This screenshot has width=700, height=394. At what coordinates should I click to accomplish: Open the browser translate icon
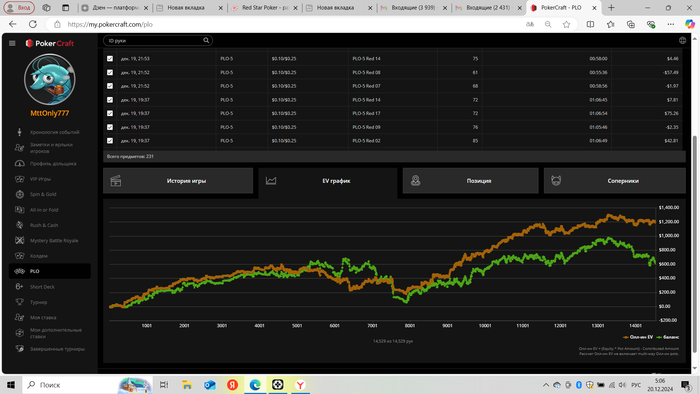click(530, 25)
